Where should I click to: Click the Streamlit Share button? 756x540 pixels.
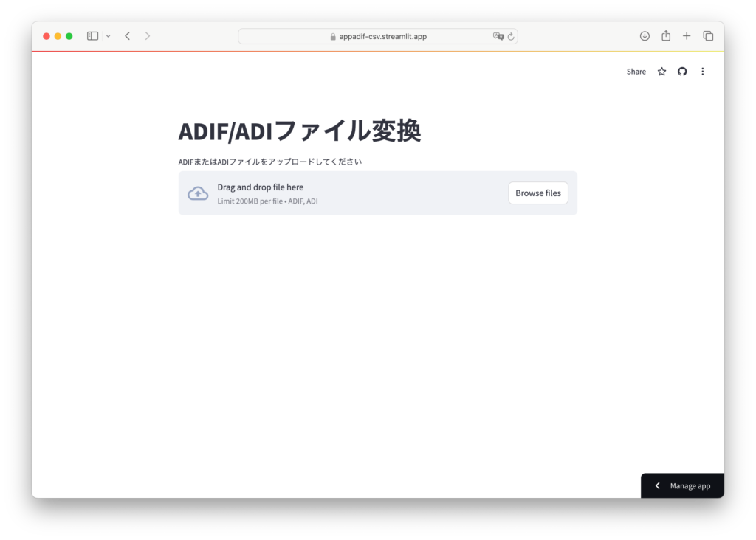click(636, 72)
